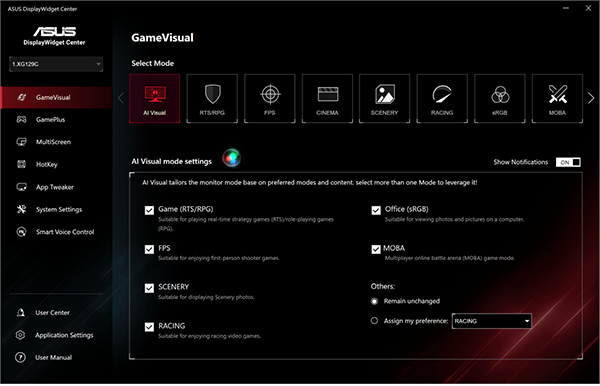Open the System Settings section

pos(56,209)
